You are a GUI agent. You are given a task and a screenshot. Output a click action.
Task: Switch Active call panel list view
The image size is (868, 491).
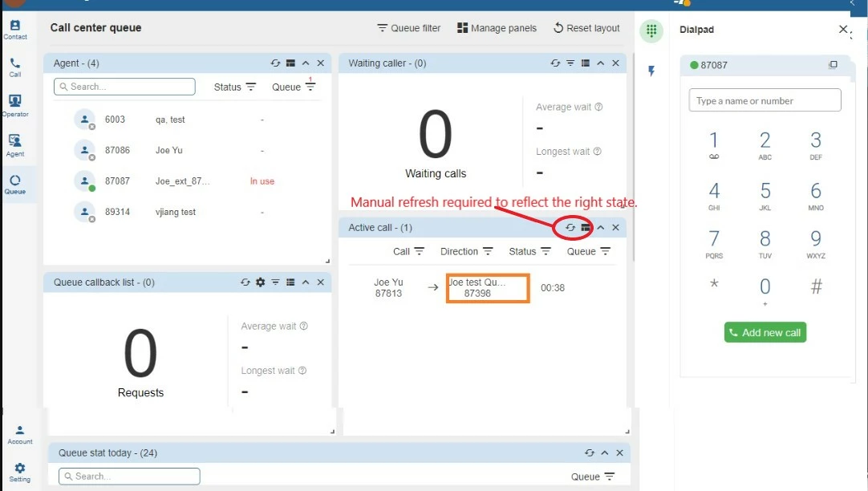pyautogui.click(x=586, y=228)
